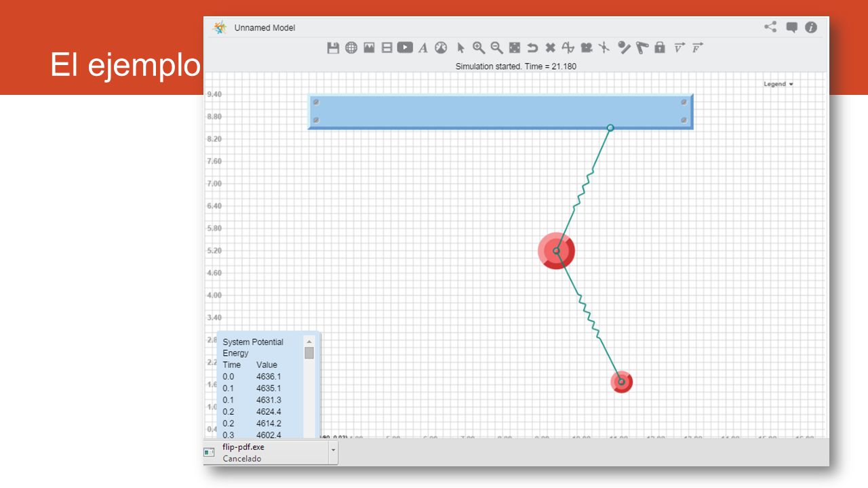Click the delete X icon
The image size is (868, 488).
point(551,47)
